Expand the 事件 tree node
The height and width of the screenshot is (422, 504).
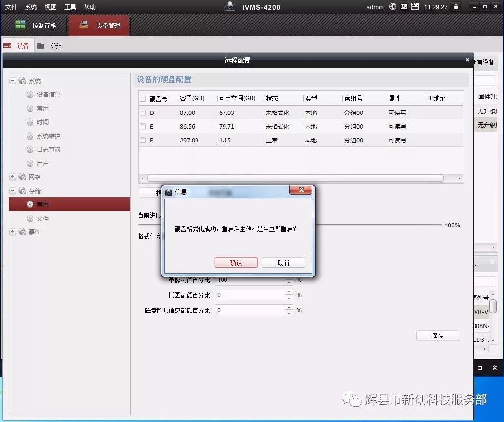[x=13, y=232]
